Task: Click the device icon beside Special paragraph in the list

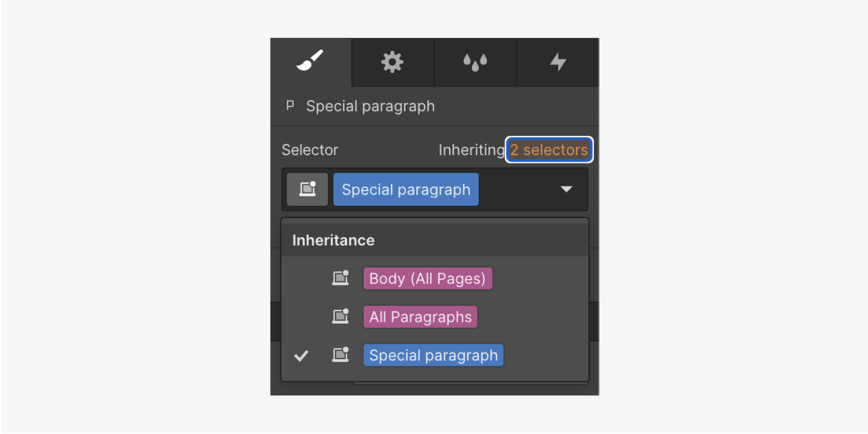Action: [341, 355]
